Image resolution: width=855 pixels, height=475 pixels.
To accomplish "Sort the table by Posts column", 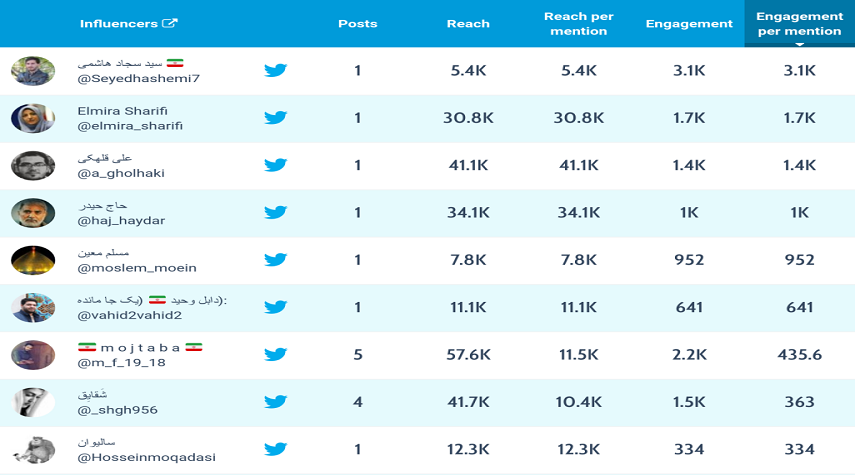I will point(358,24).
